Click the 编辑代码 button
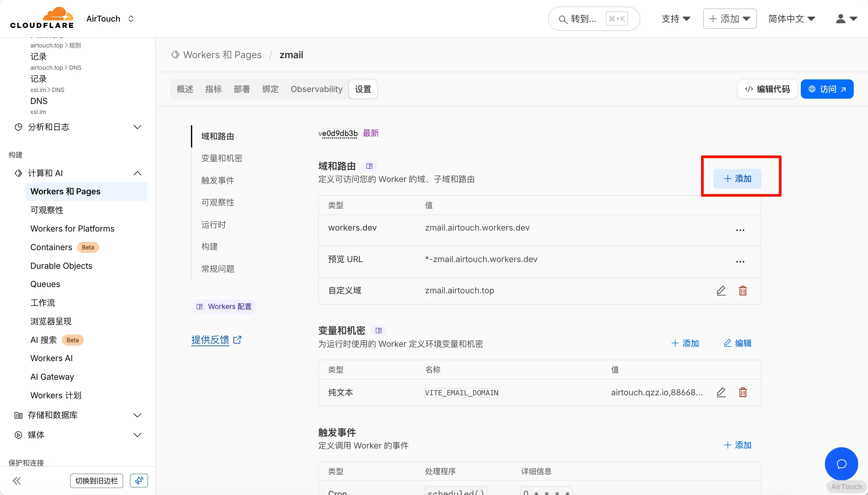The width and height of the screenshot is (868, 495). click(x=767, y=89)
